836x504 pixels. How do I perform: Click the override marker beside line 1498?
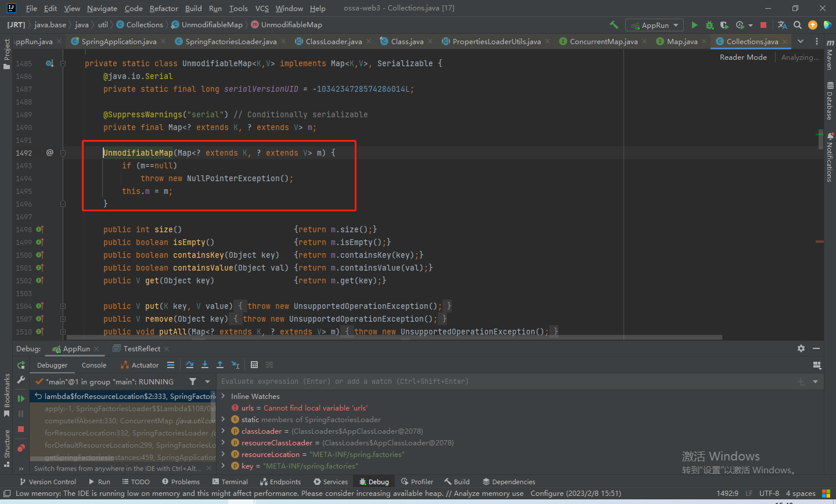(x=39, y=229)
